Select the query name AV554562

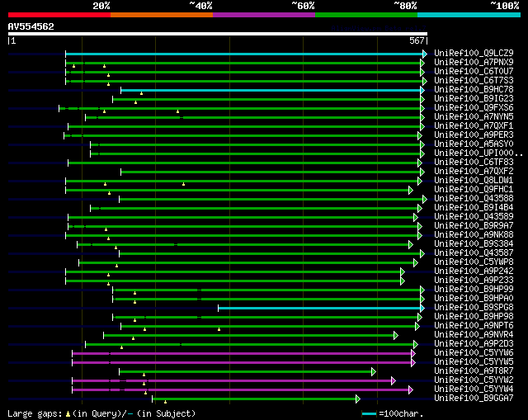(31, 26)
